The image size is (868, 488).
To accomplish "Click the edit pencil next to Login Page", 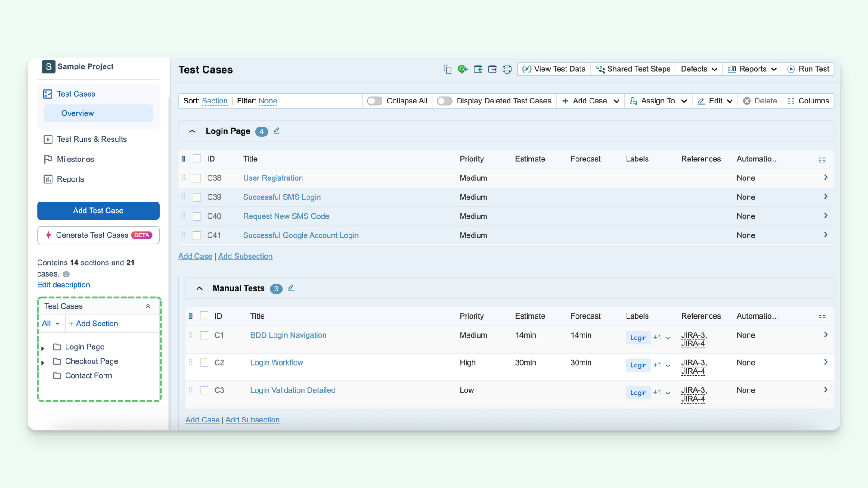I will coord(276,131).
